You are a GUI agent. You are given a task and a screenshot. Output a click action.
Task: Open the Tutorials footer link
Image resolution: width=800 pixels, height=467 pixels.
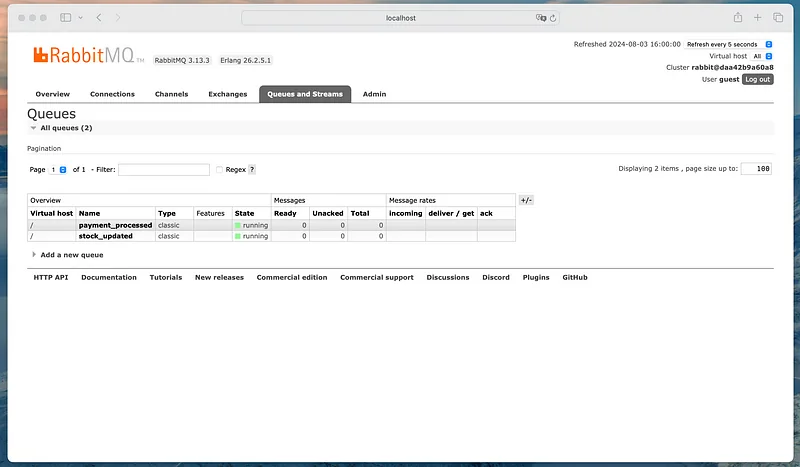[166, 277]
